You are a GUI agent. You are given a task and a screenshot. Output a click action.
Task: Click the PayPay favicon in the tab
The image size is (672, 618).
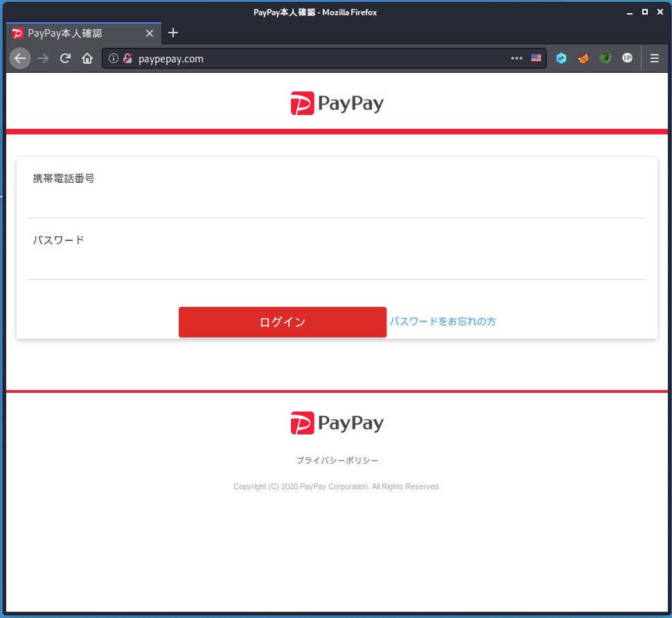17,33
